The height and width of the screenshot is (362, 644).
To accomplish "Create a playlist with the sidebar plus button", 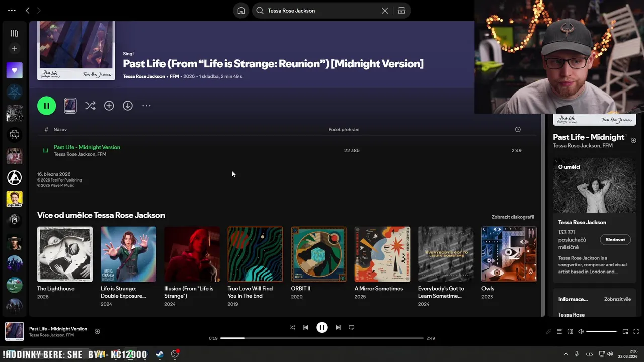I will [x=14, y=49].
